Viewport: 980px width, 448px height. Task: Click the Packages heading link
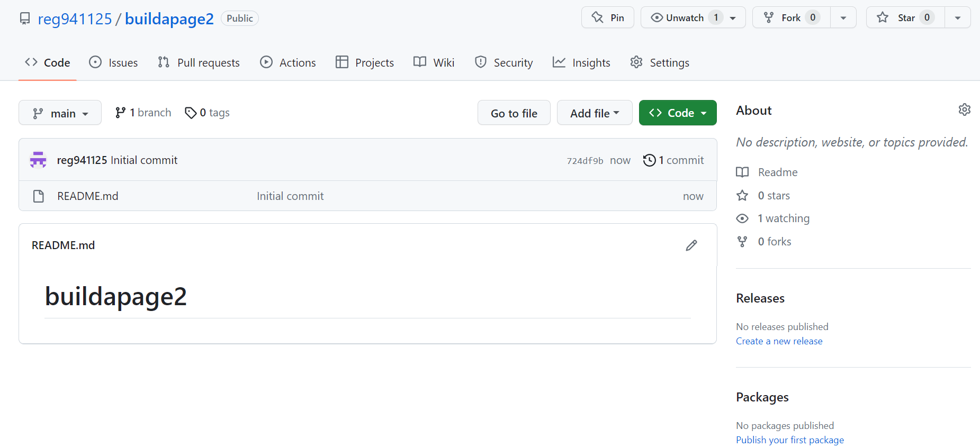(762, 397)
